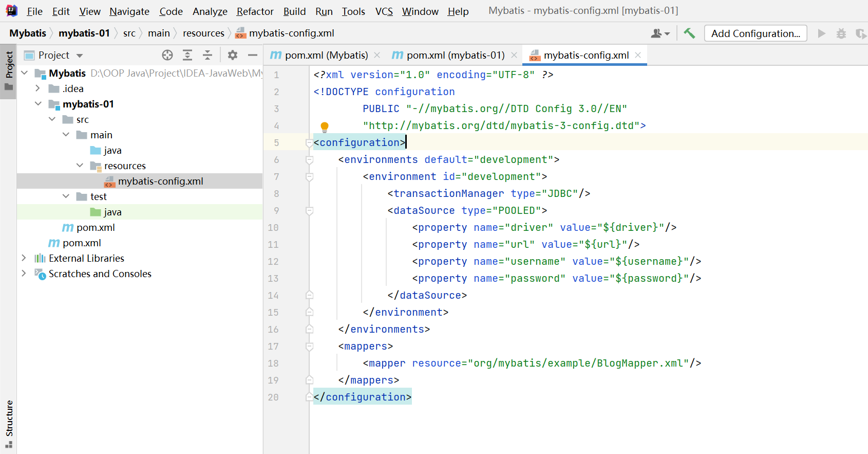Open the Refactor menu
Viewport: 868px width, 454px height.
(255, 11)
